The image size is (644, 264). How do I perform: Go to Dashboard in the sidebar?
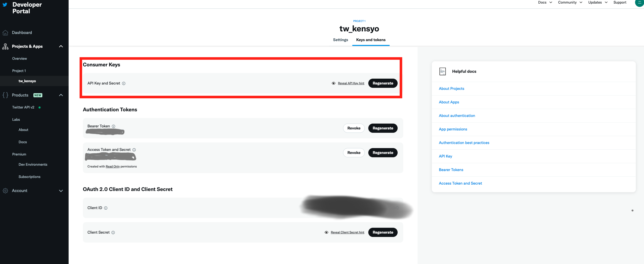tap(22, 33)
